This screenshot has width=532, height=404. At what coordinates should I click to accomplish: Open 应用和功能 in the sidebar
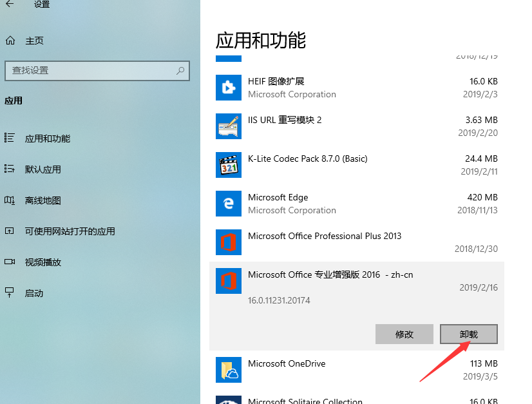pyautogui.click(x=48, y=139)
